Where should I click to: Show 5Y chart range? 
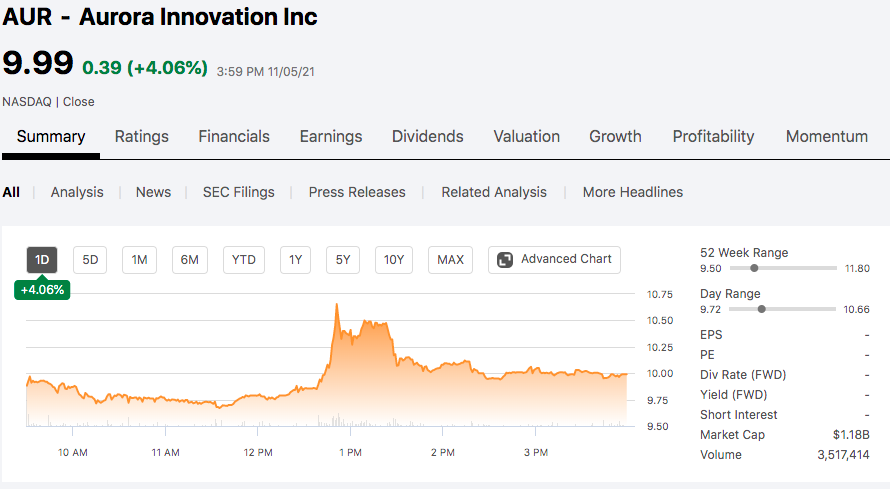tap(343, 260)
